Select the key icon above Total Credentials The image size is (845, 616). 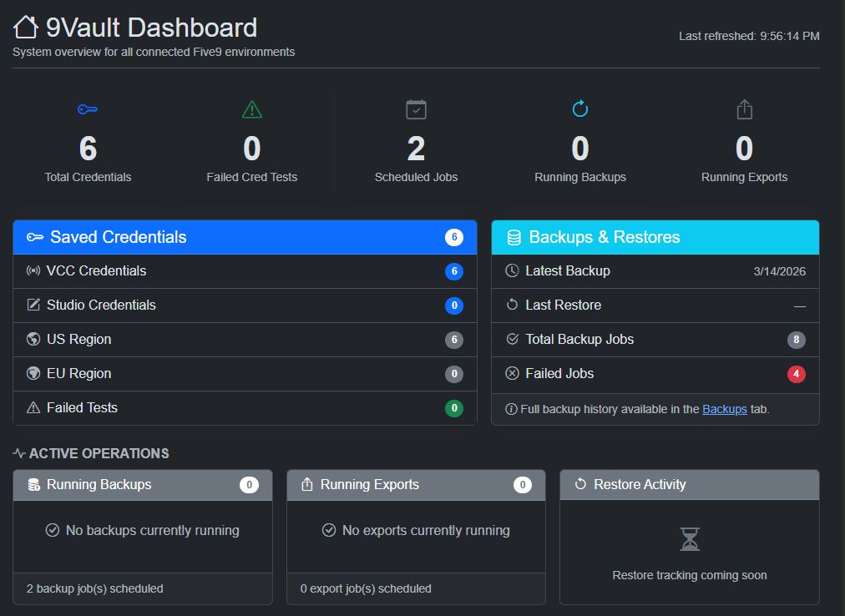[x=87, y=109]
